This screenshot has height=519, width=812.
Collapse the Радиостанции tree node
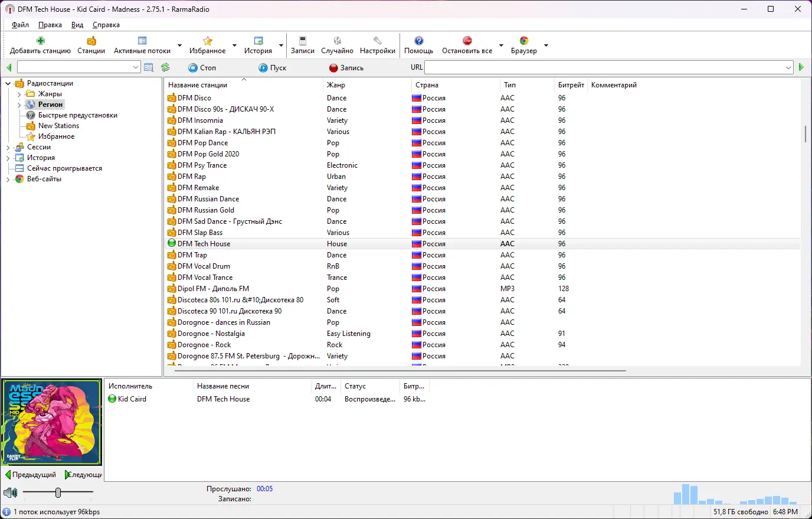[8, 83]
